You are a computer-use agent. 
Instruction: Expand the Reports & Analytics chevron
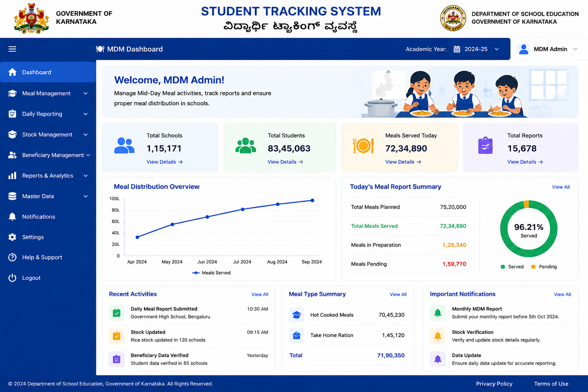(x=86, y=176)
